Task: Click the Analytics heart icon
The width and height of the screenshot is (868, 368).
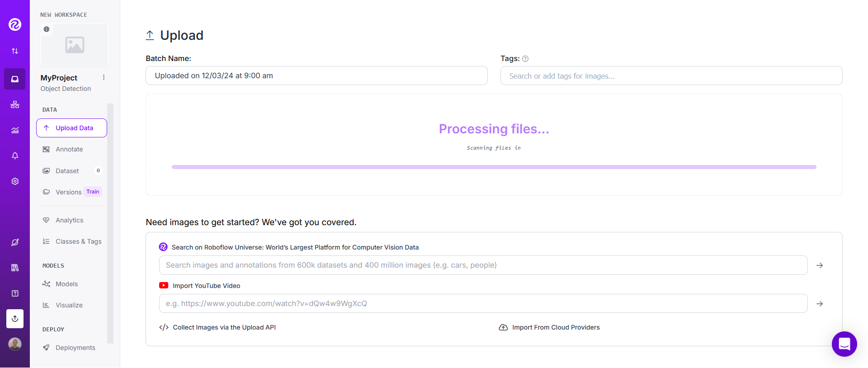Action: pos(46,220)
